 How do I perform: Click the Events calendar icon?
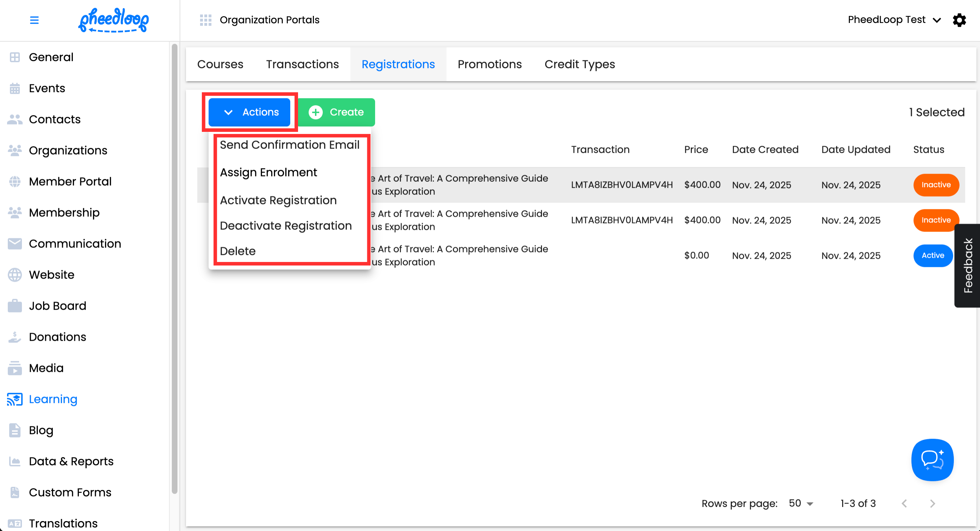coord(14,88)
